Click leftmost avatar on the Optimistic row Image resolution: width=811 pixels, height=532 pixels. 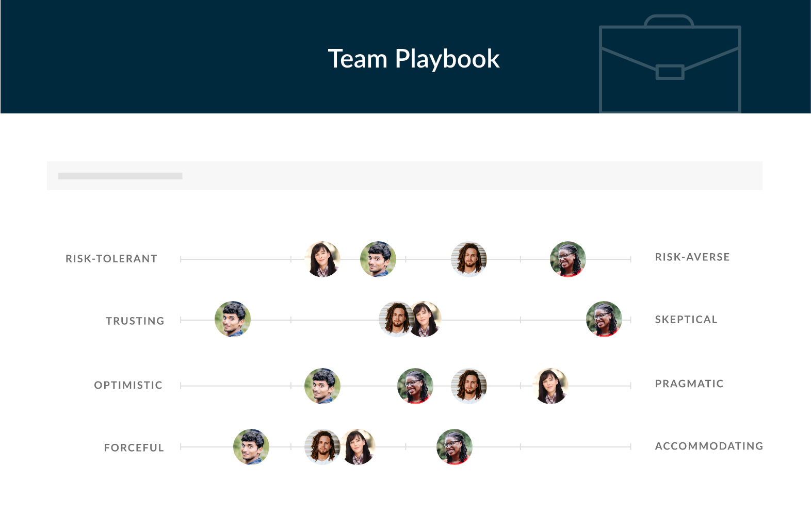point(322,386)
